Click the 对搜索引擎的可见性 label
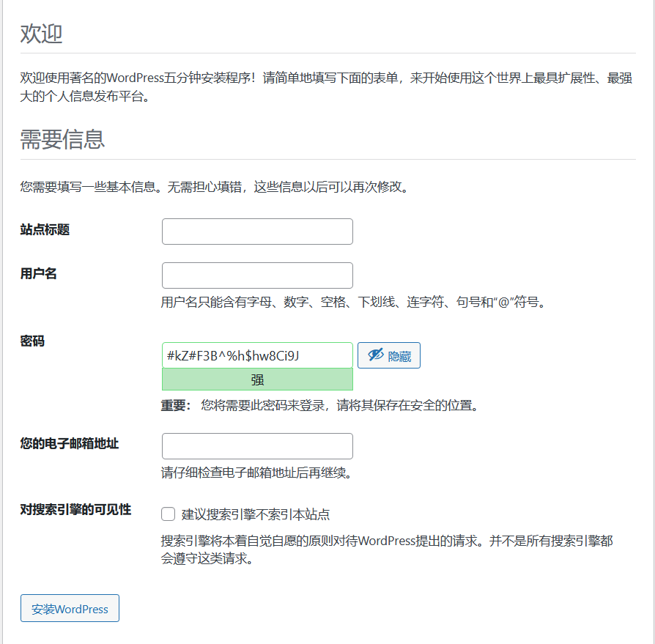 75,509
